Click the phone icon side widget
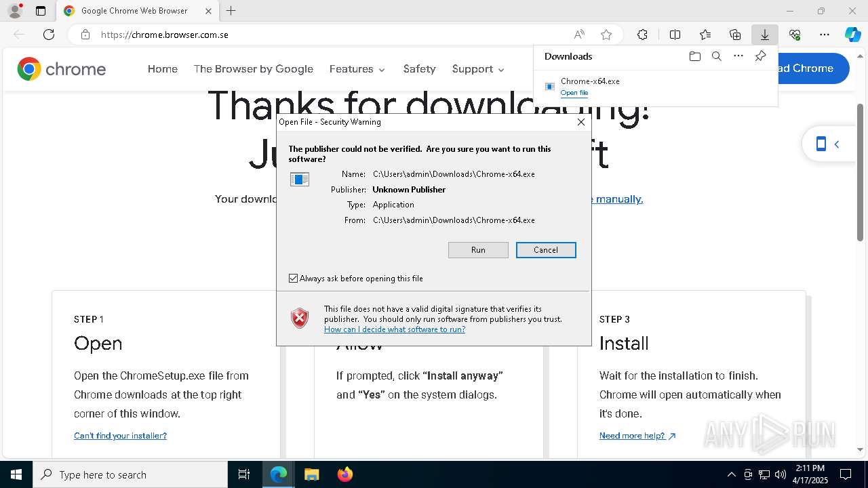 click(x=821, y=144)
